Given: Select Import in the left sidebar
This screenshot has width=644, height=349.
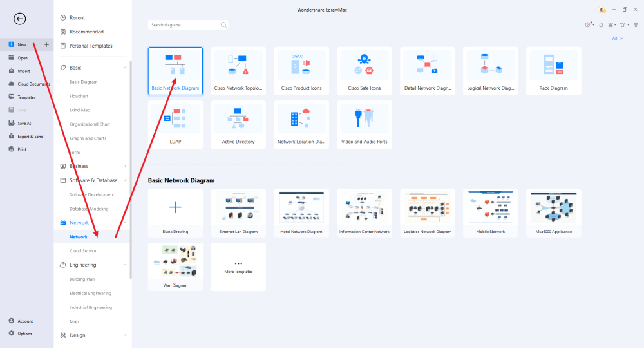Looking at the screenshot, I should click(19, 71).
